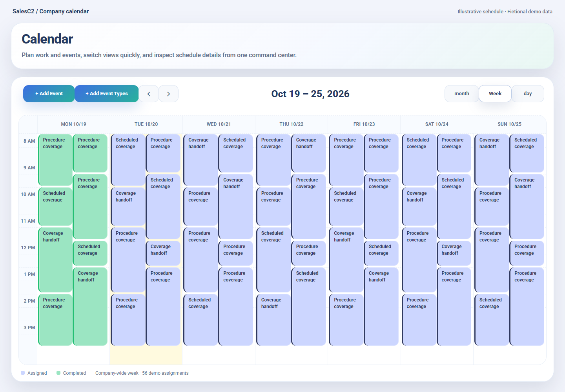Open Thursday's 2 PM Coverage handoff event
565x392 pixels.
point(273,320)
